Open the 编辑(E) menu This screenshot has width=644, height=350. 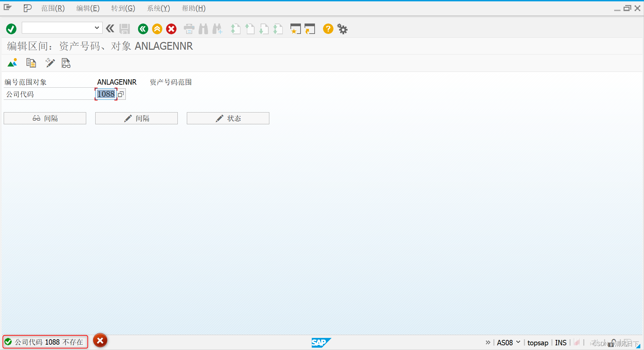(x=88, y=8)
